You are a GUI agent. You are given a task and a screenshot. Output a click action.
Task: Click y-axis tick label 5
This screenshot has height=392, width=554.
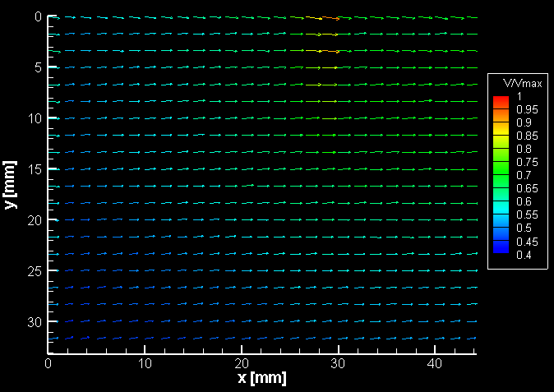tap(38, 68)
